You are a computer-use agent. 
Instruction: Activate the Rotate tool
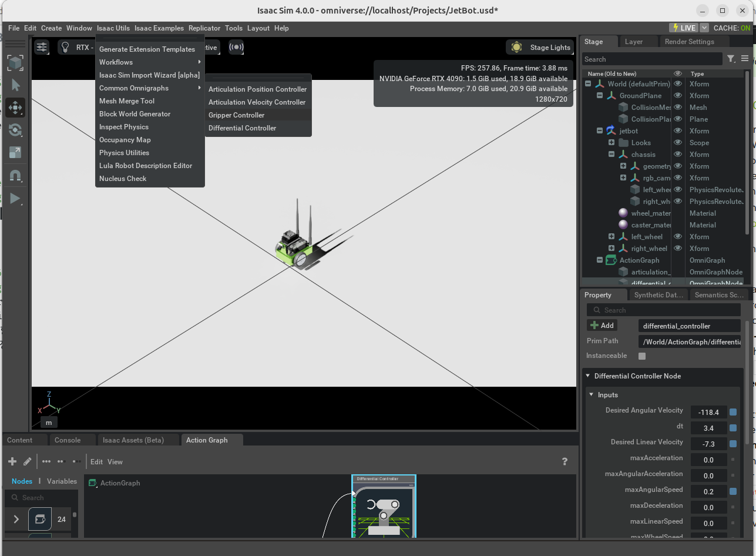[x=15, y=130]
